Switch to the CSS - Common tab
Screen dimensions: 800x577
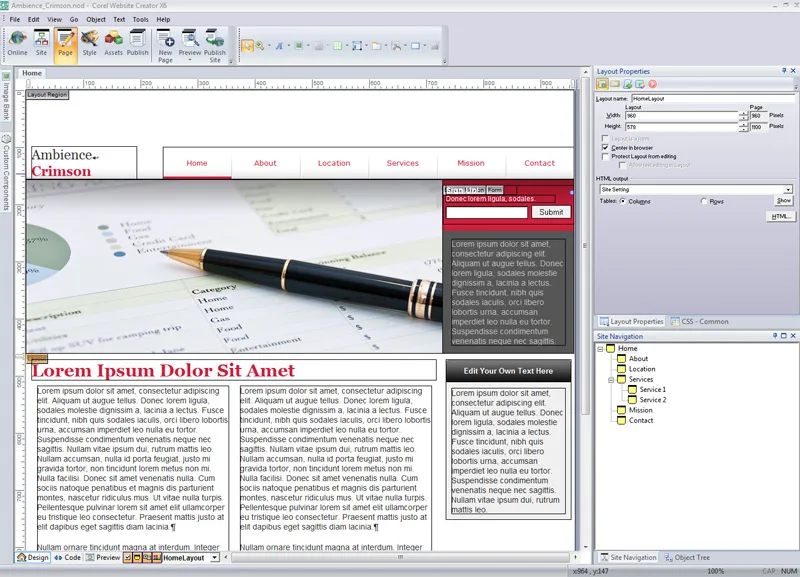pos(699,321)
